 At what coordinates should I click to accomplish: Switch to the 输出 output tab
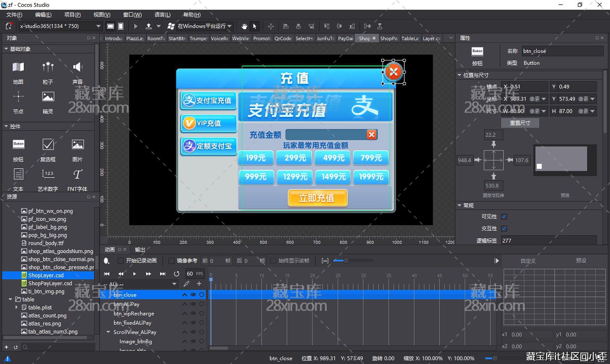(x=140, y=250)
